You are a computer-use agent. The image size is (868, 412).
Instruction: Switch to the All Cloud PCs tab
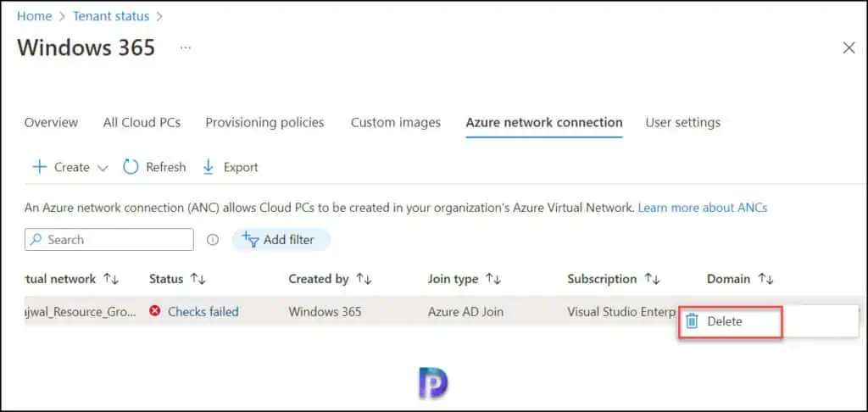[142, 122]
